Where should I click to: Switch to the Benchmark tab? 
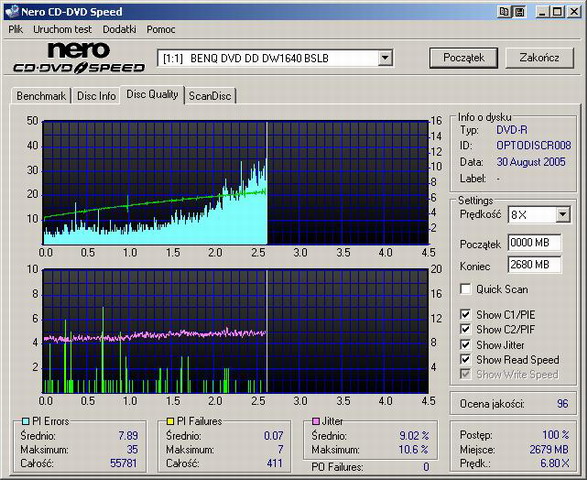coord(41,96)
